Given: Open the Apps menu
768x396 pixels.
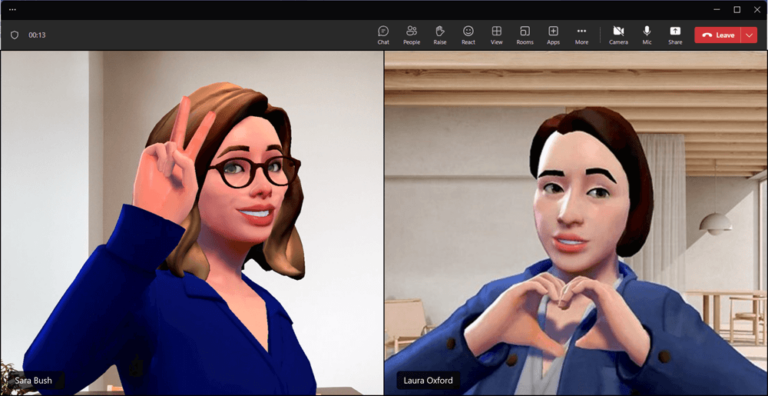Looking at the screenshot, I should 553,35.
